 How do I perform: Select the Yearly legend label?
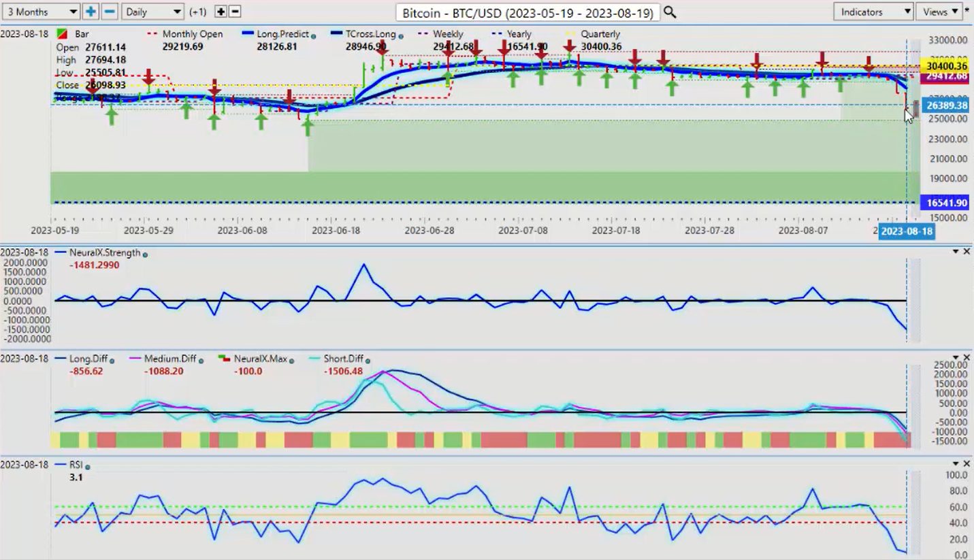click(519, 34)
